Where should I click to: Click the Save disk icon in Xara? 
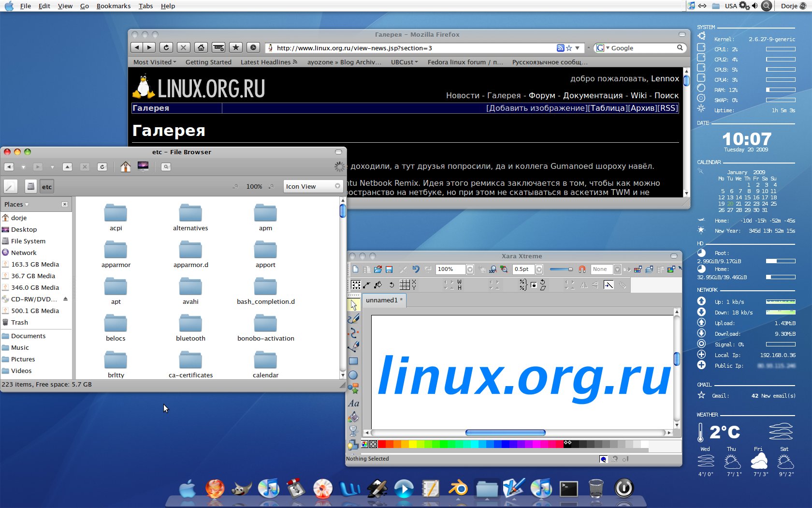pos(389,269)
